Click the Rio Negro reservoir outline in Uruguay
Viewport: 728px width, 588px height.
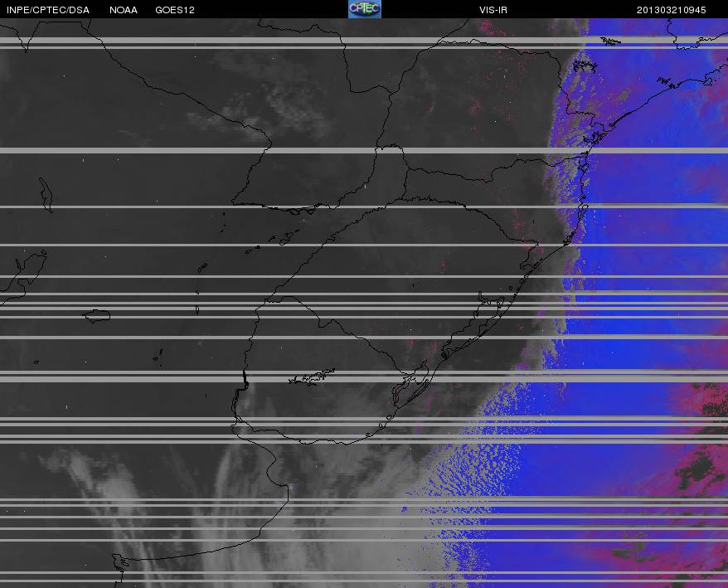[x=312, y=377]
